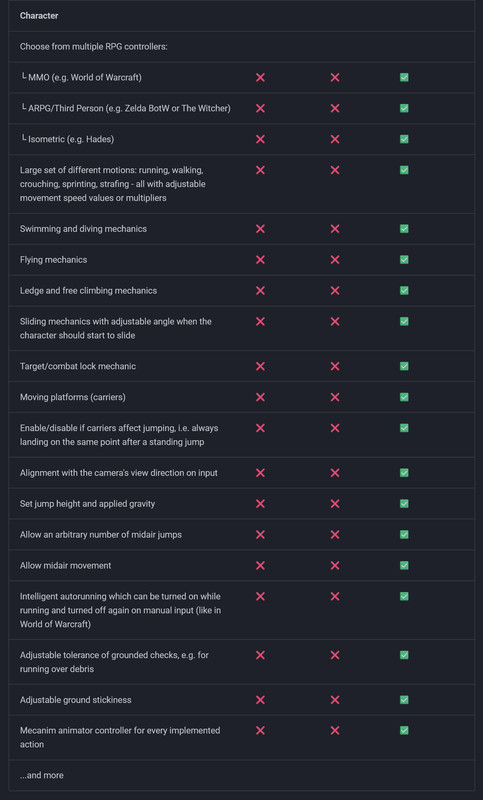This screenshot has width=483, height=800.
Task: Click first red X in Allow midair movement row
Action: pyautogui.click(x=260, y=565)
